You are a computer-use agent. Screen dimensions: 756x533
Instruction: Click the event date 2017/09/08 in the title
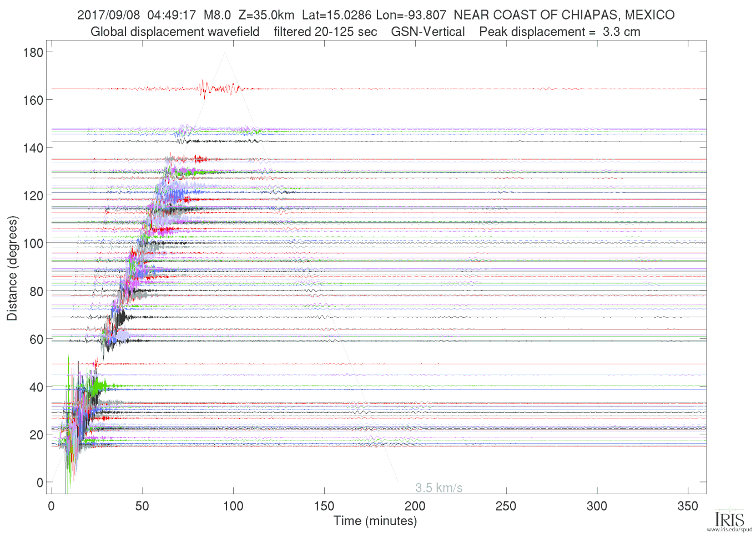[108, 15]
